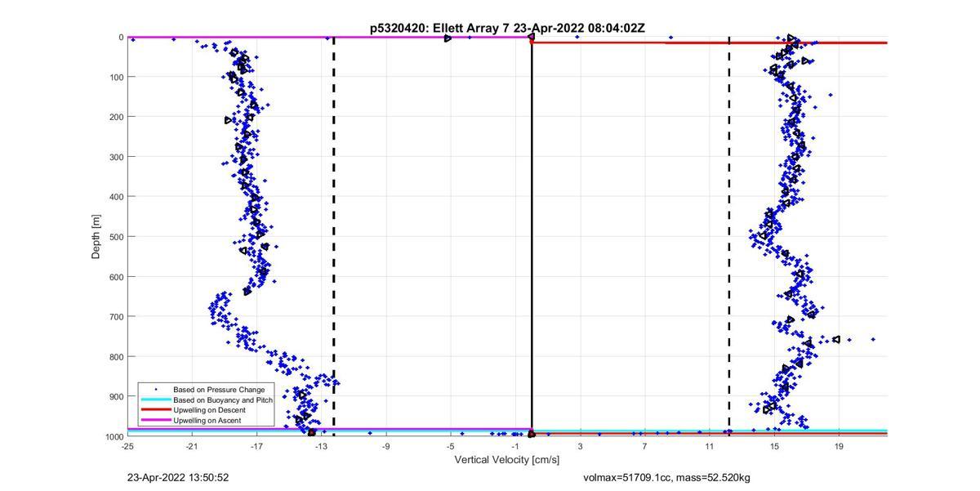Click the depth tick label '400'
This screenshot has height=491, width=980.
point(116,197)
